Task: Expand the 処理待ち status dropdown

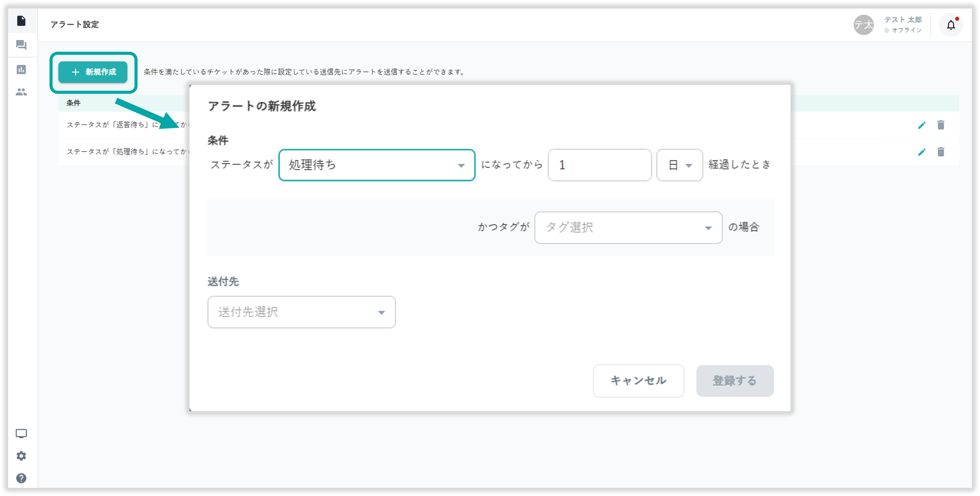Action: (377, 165)
